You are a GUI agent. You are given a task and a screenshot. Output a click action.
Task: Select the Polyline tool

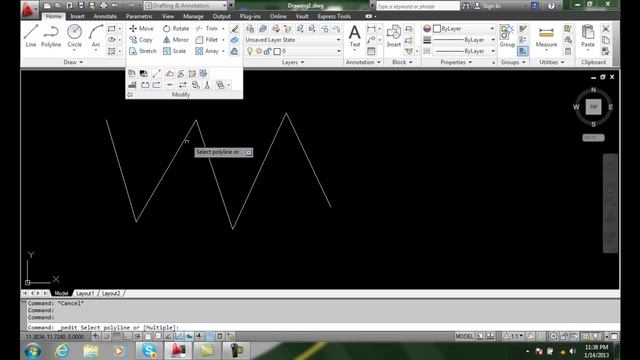(51, 36)
